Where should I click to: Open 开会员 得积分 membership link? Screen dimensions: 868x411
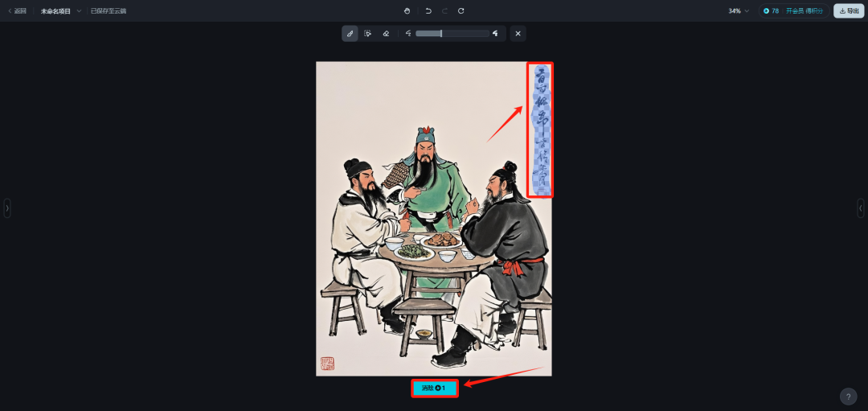[x=804, y=10]
